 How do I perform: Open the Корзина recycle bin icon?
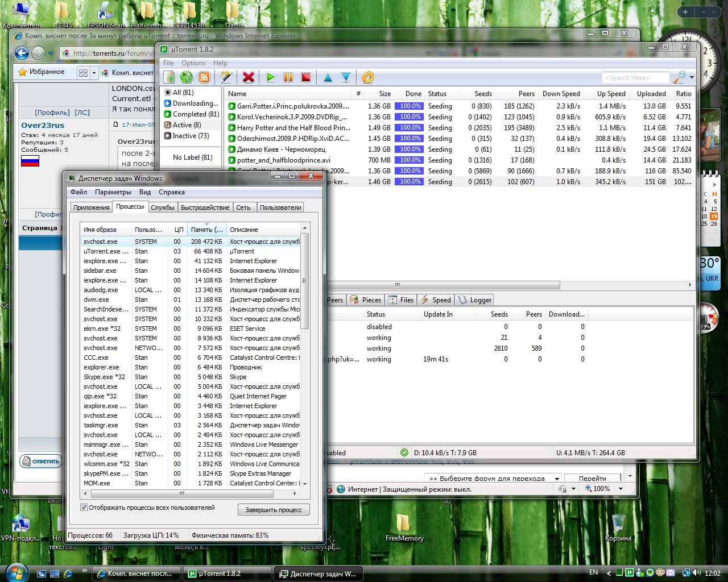coord(618,528)
